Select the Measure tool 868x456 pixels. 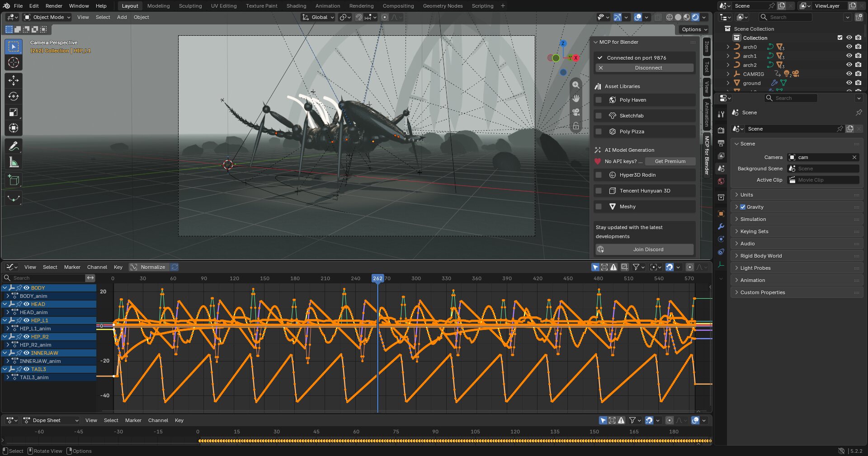click(14, 162)
